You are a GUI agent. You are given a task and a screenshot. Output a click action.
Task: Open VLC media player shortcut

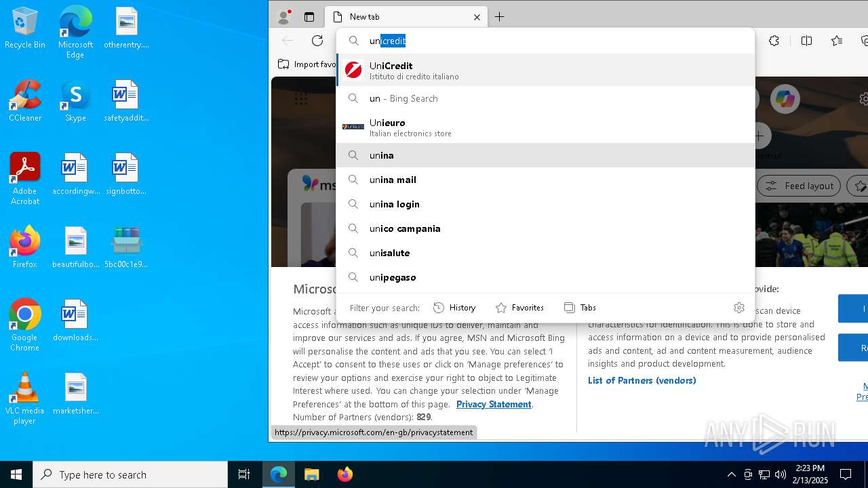tap(25, 399)
